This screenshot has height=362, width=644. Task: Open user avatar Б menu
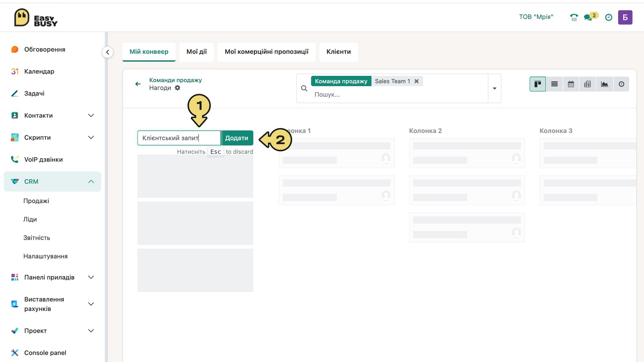pyautogui.click(x=625, y=17)
